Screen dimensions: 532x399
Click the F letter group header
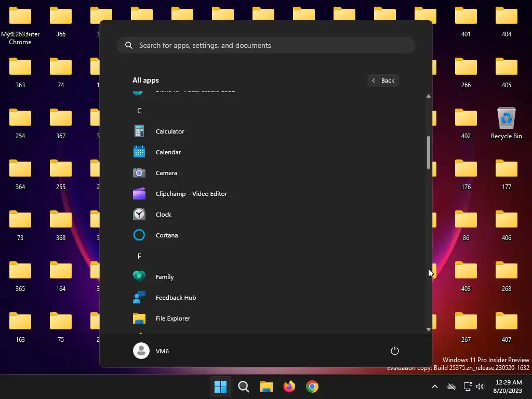click(x=139, y=256)
